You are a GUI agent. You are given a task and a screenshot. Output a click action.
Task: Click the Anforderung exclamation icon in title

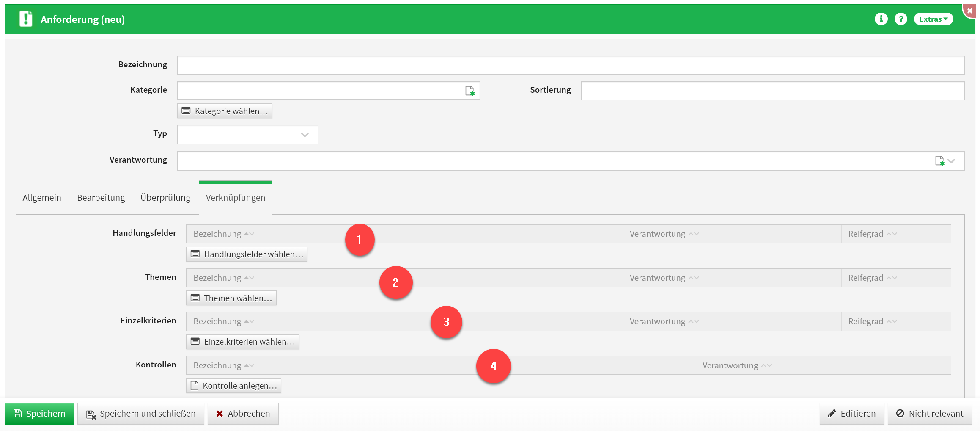coord(26,19)
